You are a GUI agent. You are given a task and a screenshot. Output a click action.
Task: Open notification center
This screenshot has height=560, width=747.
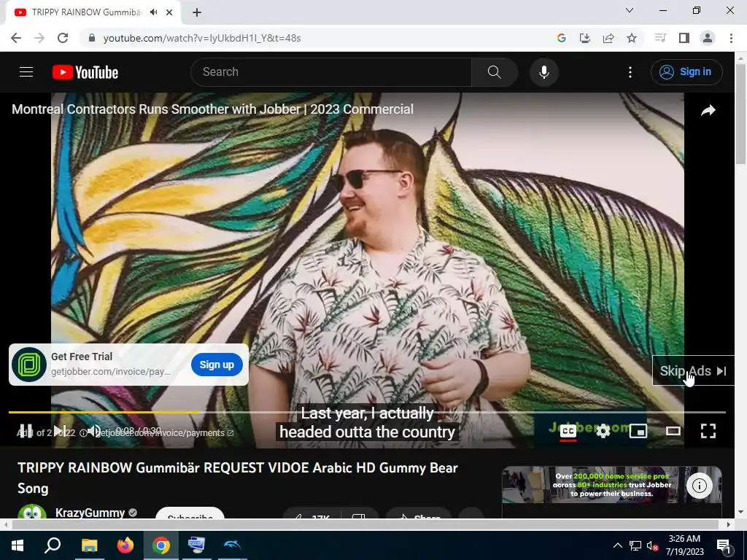click(723, 545)
